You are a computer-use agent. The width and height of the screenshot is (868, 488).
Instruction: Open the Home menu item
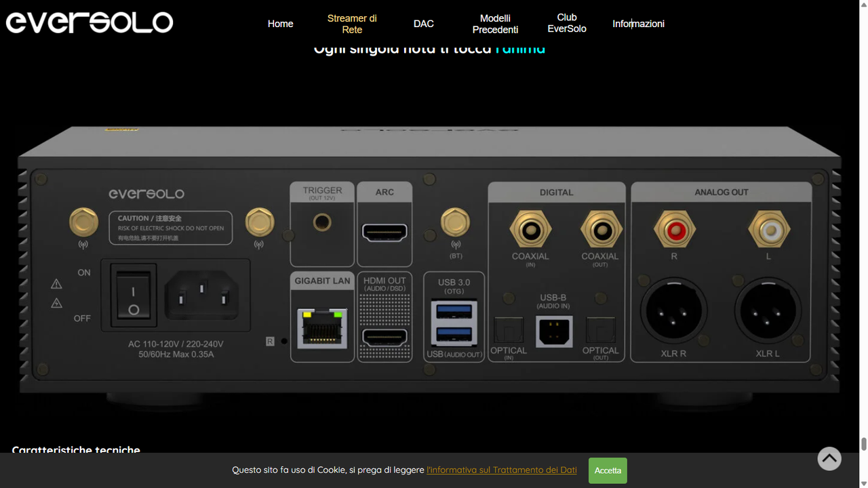tap(280, 24)
